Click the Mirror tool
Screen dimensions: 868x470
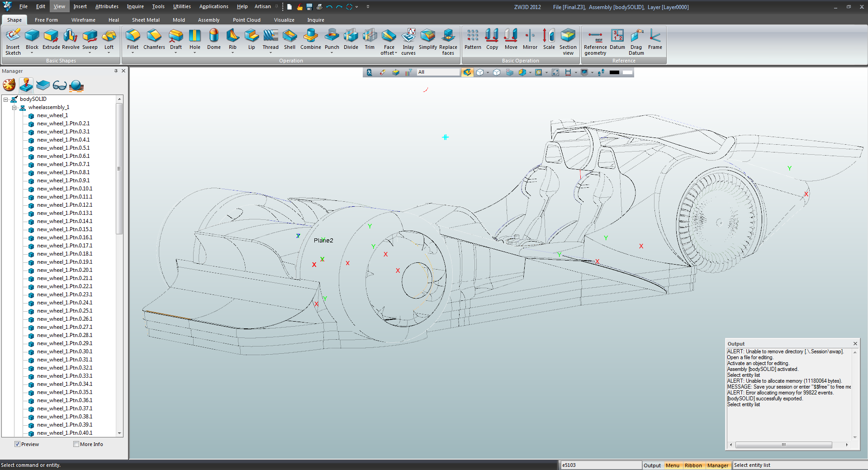pyautogui.click(x=530, y=39)
